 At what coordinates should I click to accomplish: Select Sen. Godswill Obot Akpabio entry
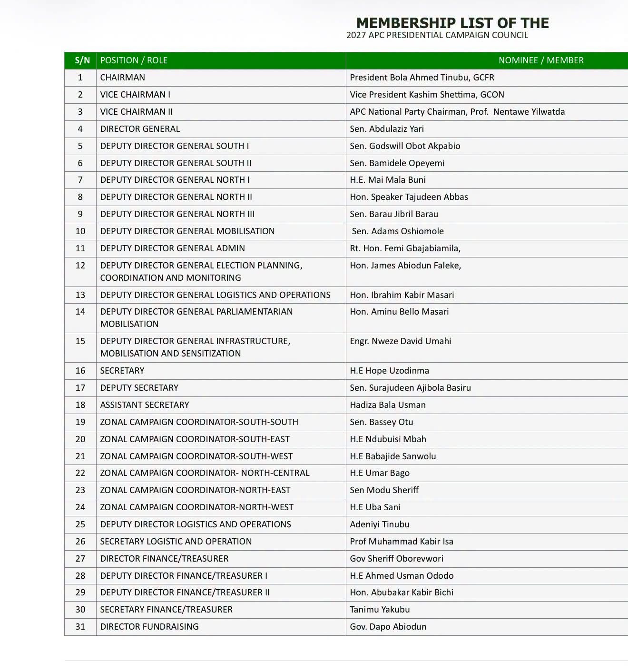coord(405,146)
